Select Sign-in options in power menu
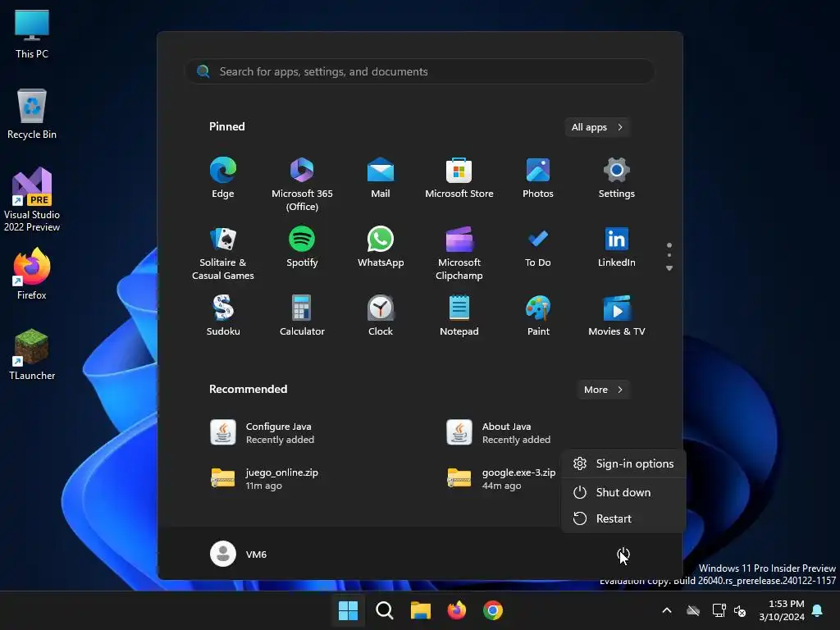This screenshot has width=840, height=630. pyautogui.click(x=623, y=463)
